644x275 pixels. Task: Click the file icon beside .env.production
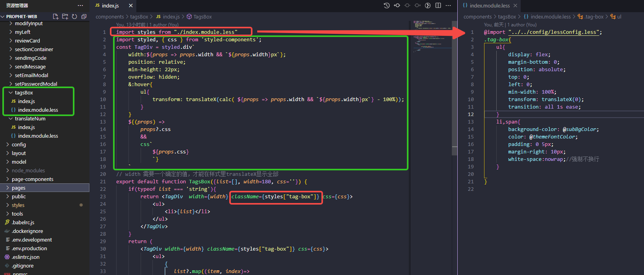point(8,248)
